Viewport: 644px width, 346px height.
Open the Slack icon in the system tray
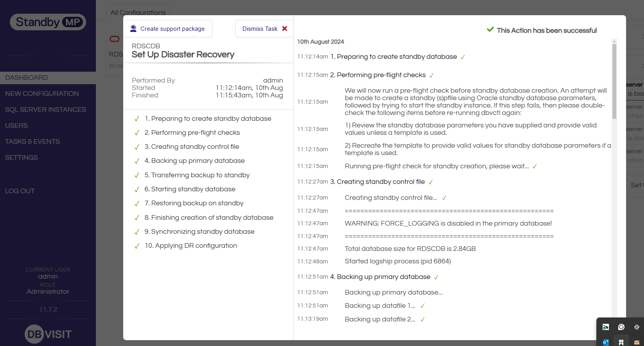pyautogui.click(x=637, y=327)
